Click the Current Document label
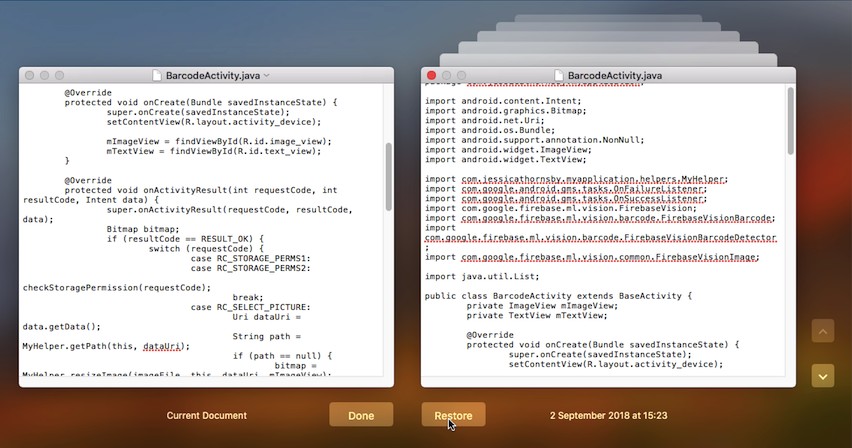Viewport: 852px width, 448px height. point(208,415)
